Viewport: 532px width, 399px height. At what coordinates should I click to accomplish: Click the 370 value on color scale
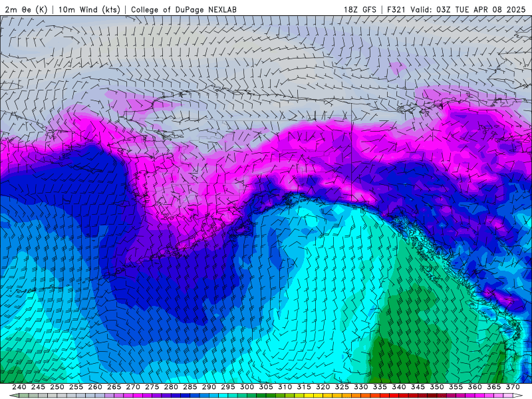coord(513,387)
